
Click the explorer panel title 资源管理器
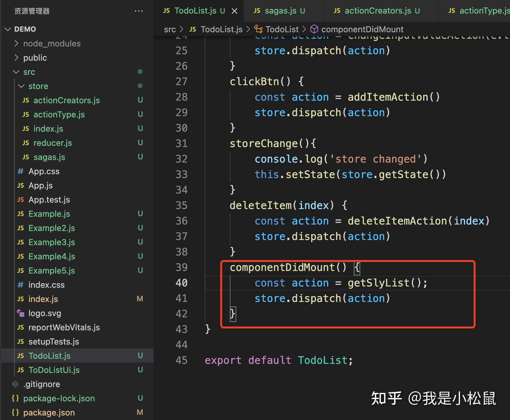32,11
